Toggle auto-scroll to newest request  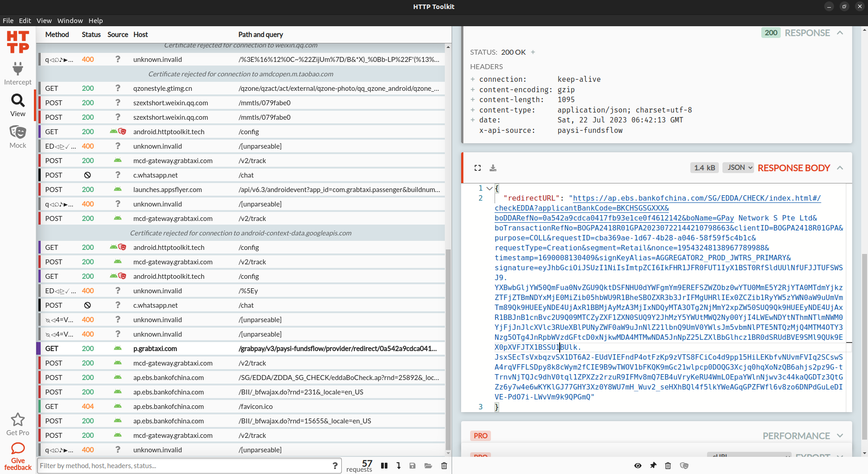click(x=398, y=465)
